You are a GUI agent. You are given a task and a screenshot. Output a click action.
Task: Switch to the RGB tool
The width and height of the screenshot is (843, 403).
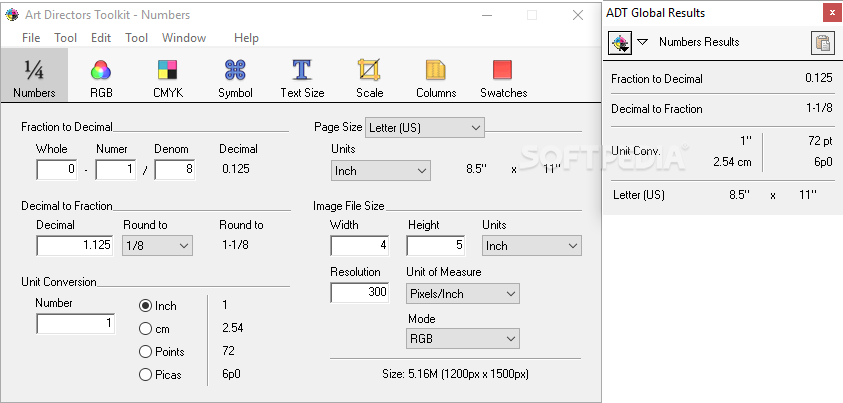point(101,78)
